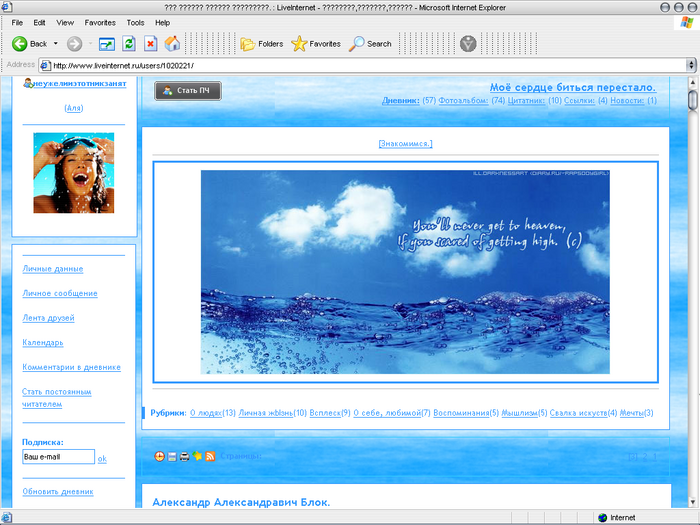Screen dimensions: 700x525
Task: Open the Всплеск rubric link
Action: coord(325,413)
